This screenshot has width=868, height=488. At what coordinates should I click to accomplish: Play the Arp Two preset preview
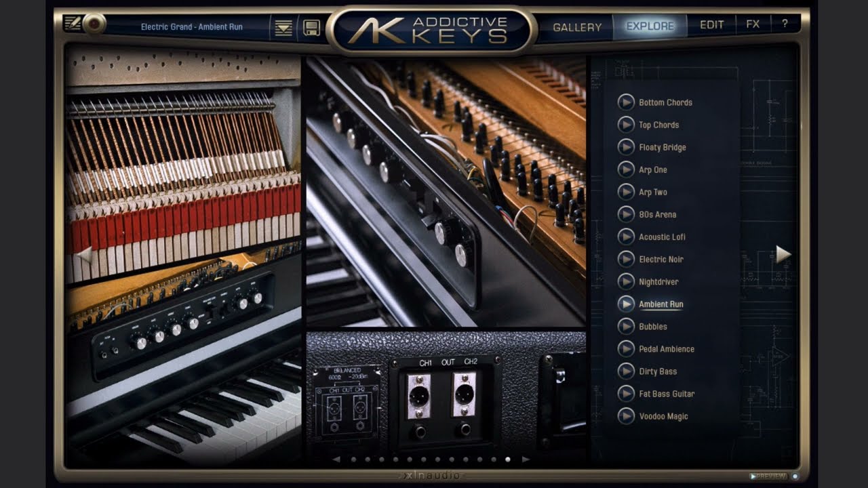coord(626,192)
